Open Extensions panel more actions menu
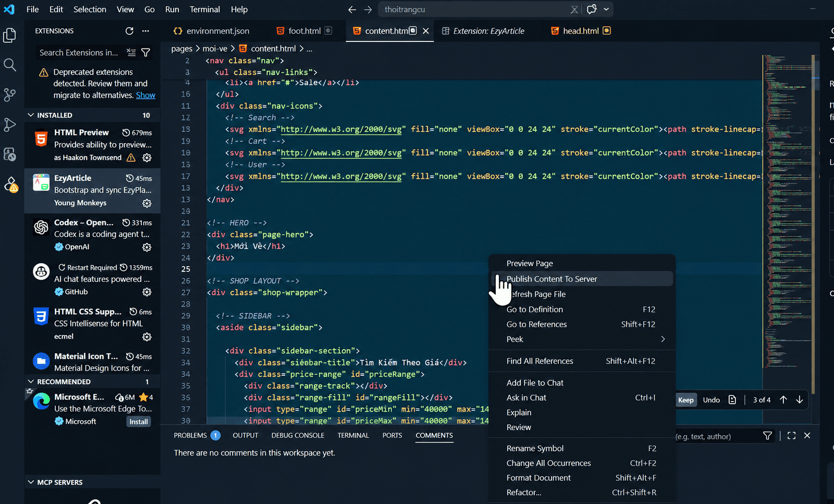 coord(146,31)
